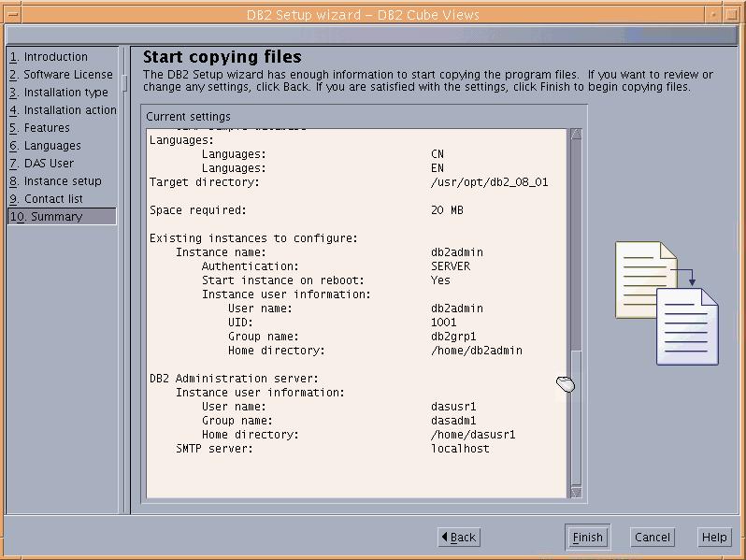Click the language value CN
Viewport: 746px width, 560px height.
pyautogui.click(x=438, y=154)
